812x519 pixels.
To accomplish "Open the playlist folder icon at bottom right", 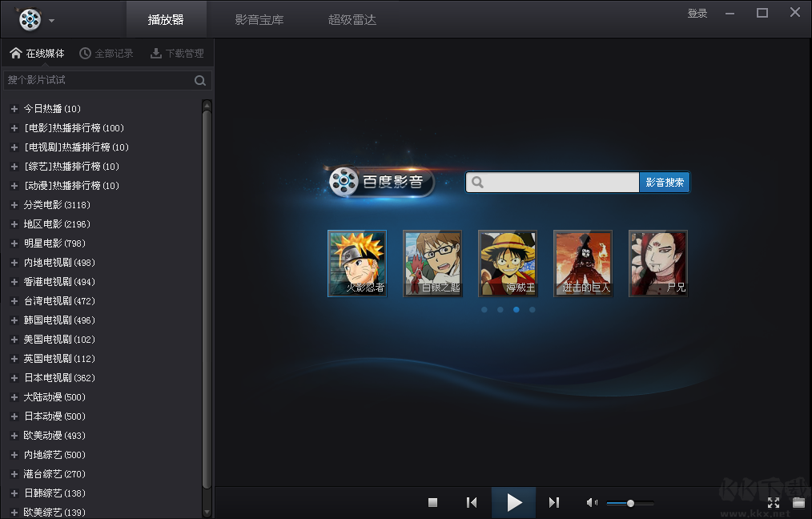I will 798,502.
